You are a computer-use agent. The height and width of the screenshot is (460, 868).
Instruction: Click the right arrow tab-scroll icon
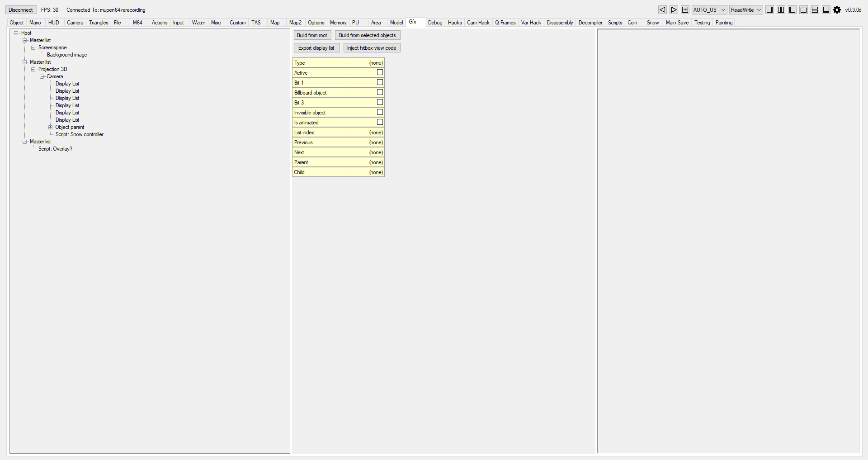coord(674,10)
